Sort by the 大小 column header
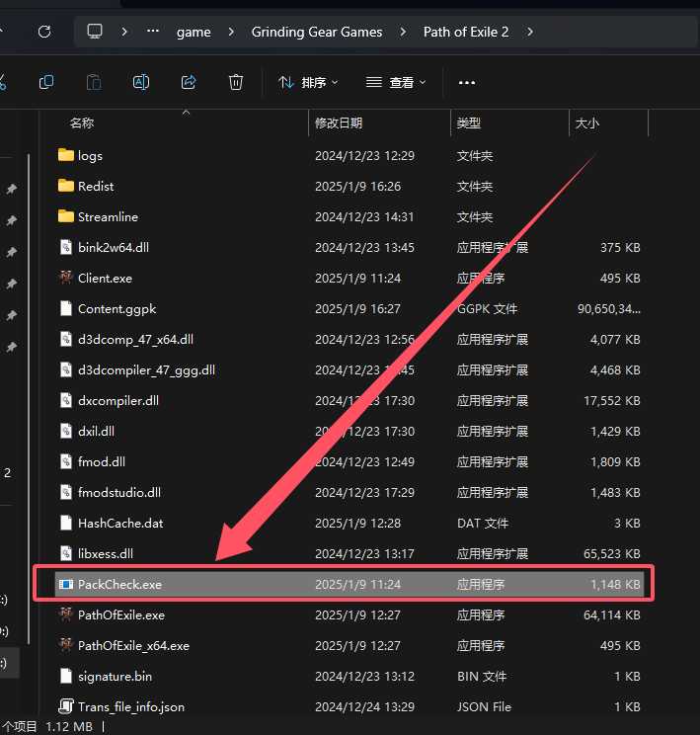The image size is (700, 735). (x=587, y=123)
